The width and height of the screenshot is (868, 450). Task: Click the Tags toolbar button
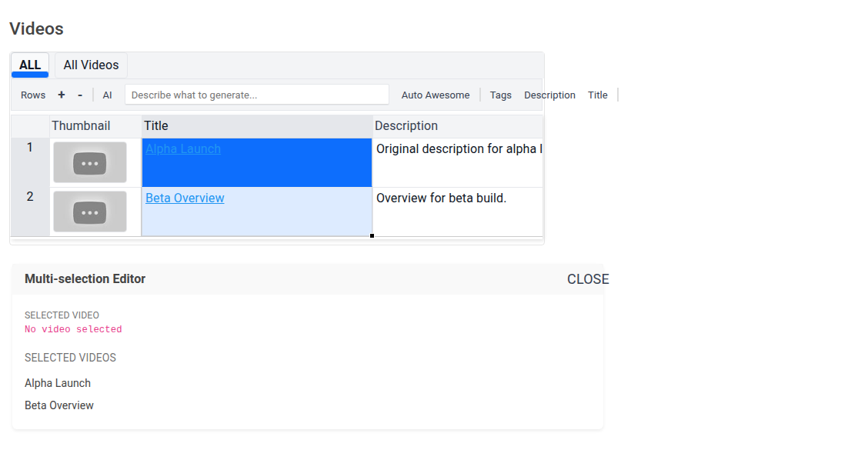click(x=500, y=95)
